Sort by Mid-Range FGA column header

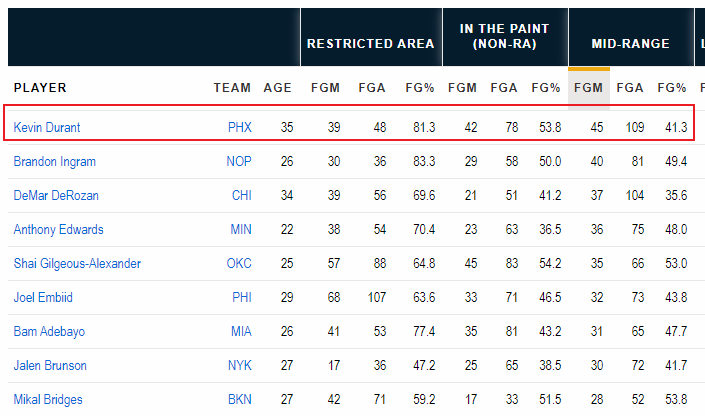pos(629,88)
